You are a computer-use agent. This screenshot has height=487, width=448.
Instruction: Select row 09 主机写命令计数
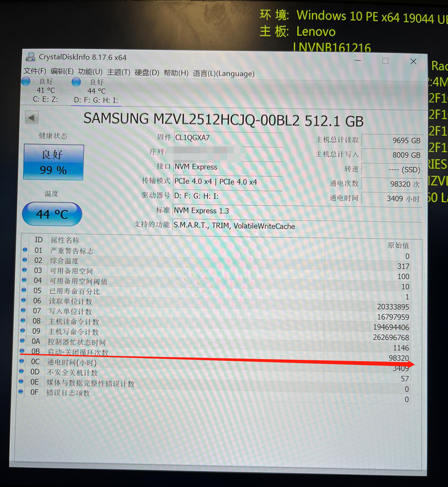tap(215, 334)
